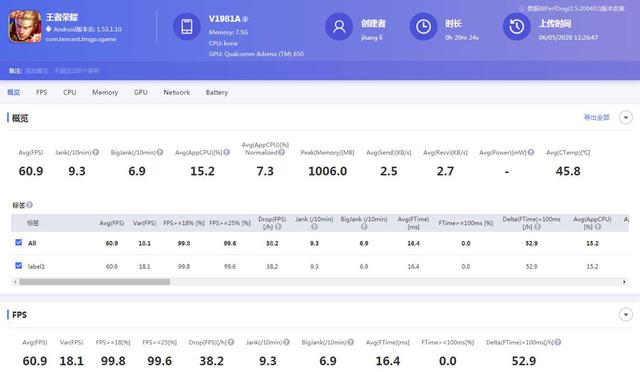The height and width of the screenshot is (372, 640).
Task: Open help icon next to 标签 heading
Action: [29, 205]
